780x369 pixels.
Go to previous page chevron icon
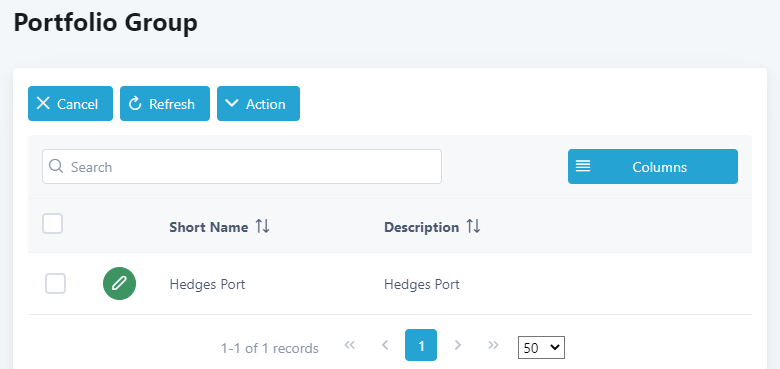pyautogui.click(x=385, y=345)
